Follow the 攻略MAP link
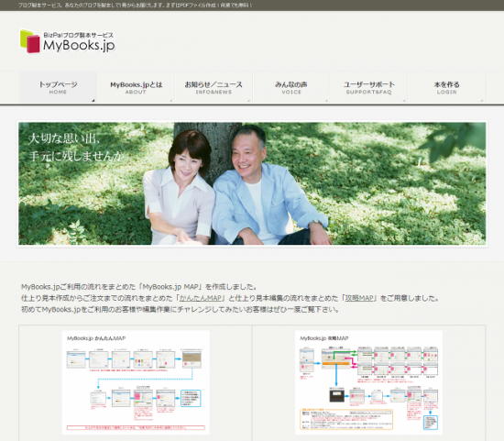This screenshot has height=441, width=504. point(359,298)
